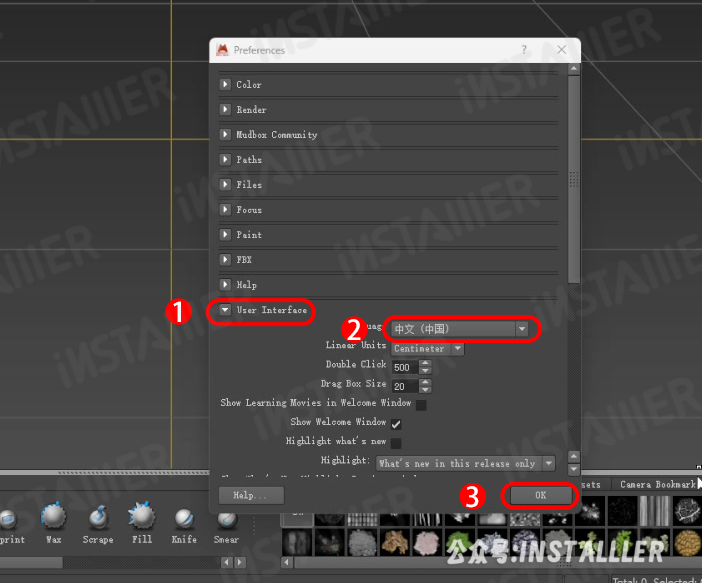Open the Linear Units Centimeter dropdown
This screenshot has width=702, height=583.
pyautogui.click(x=428, y=348)
